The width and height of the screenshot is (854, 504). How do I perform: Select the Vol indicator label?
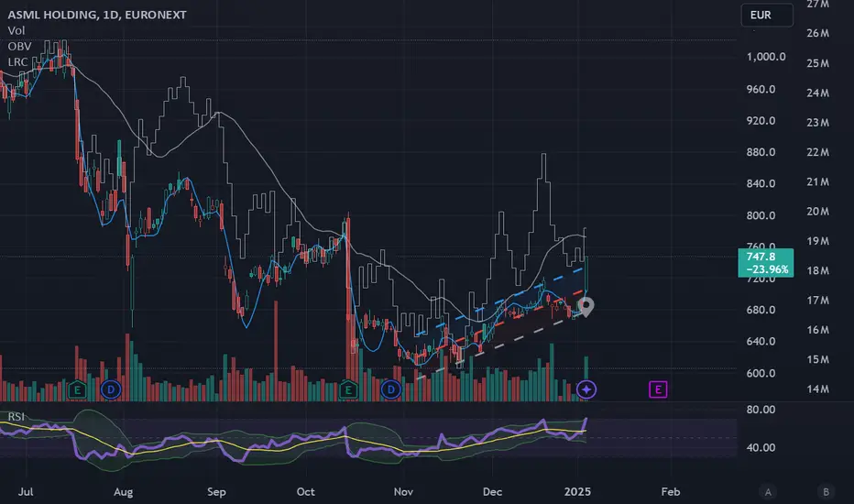point(16,30)
